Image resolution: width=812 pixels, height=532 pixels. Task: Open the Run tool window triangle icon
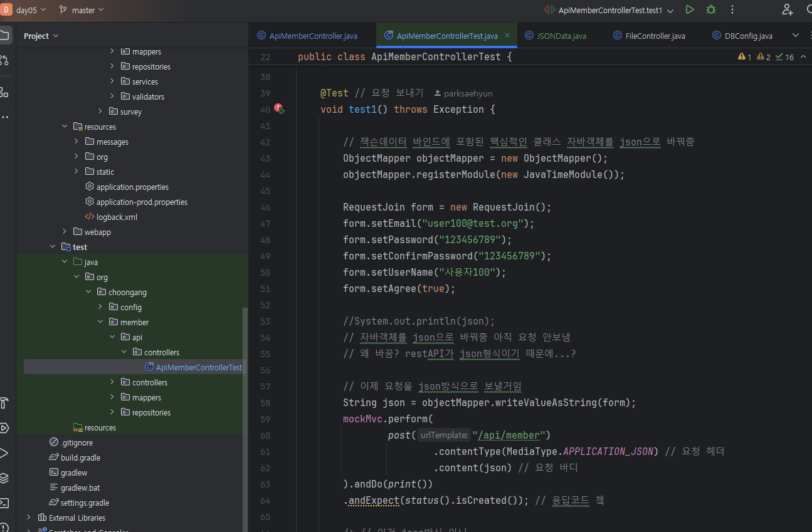[4, 453]
